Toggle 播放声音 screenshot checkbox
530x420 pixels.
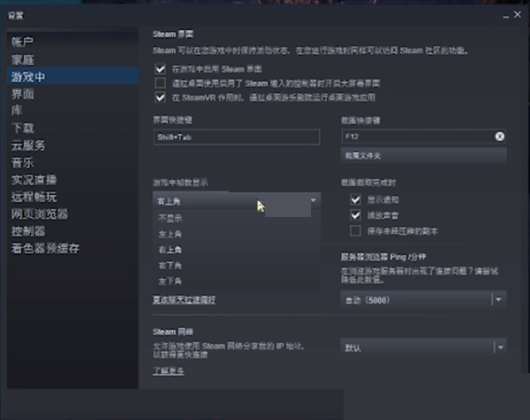(355, 215)
